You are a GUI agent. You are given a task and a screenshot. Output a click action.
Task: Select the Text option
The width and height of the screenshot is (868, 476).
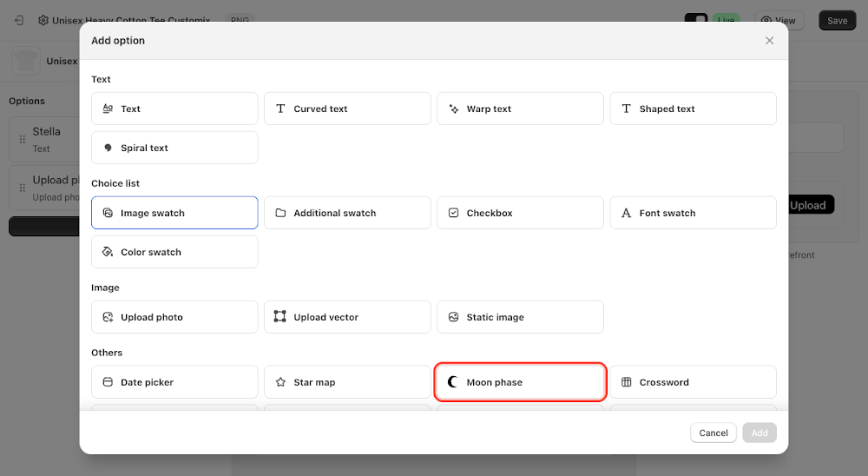(174, 109)
